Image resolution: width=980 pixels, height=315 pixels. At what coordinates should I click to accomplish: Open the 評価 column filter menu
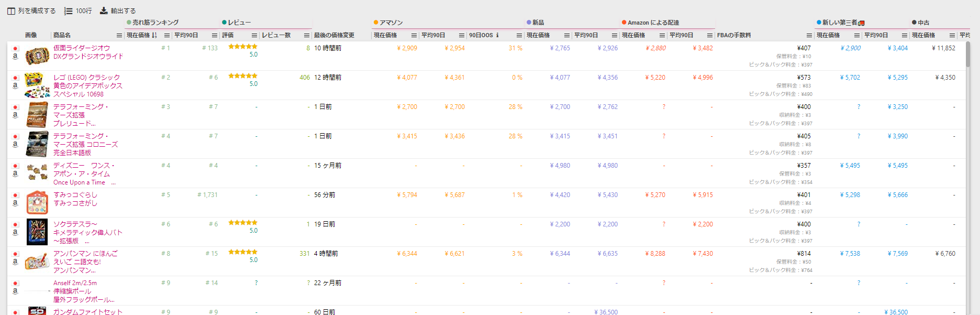click(x=254, y=36)
